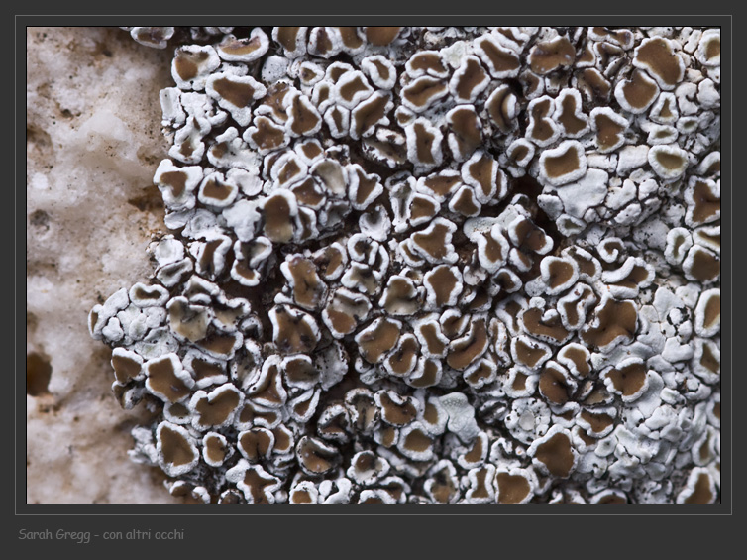
Task: Click the dark strip above the photo
Action: 373,7
